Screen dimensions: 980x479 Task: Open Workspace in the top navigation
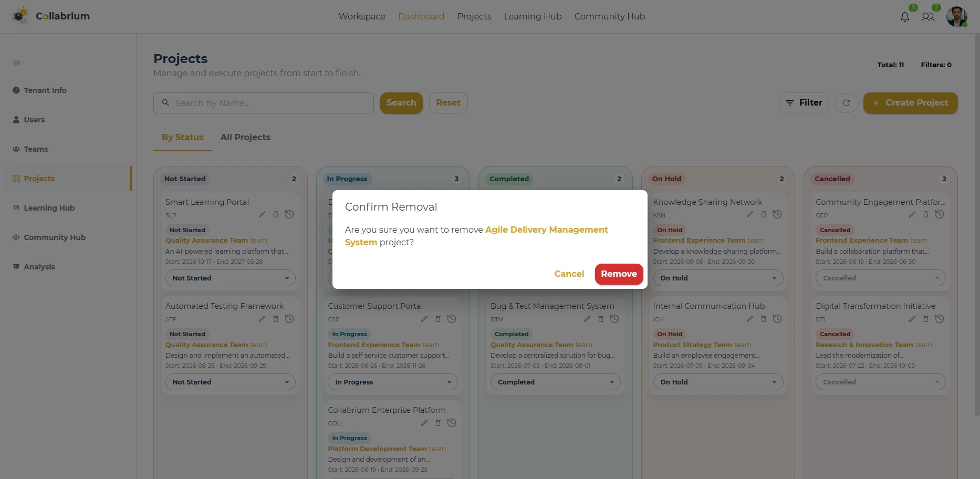[x=362, y=16]
